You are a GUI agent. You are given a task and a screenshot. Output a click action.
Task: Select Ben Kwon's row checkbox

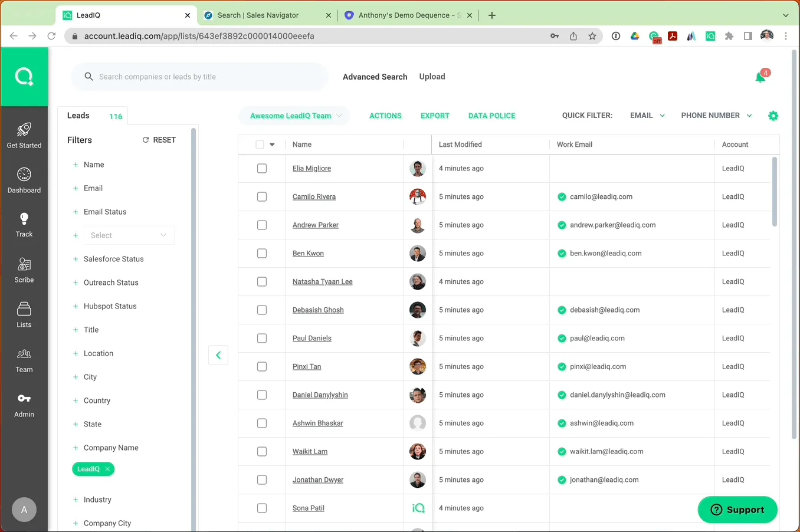click(262, 254)
